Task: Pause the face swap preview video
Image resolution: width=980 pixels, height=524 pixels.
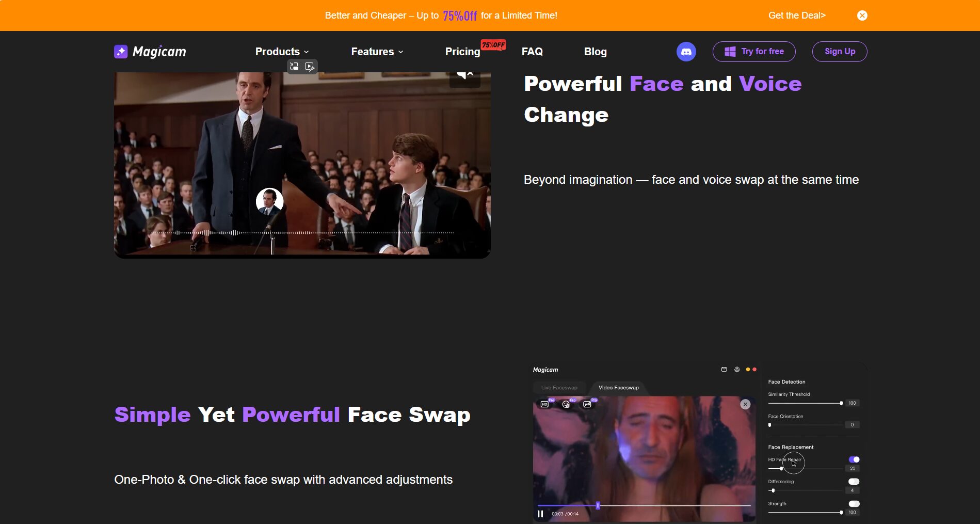Action: 540,514
